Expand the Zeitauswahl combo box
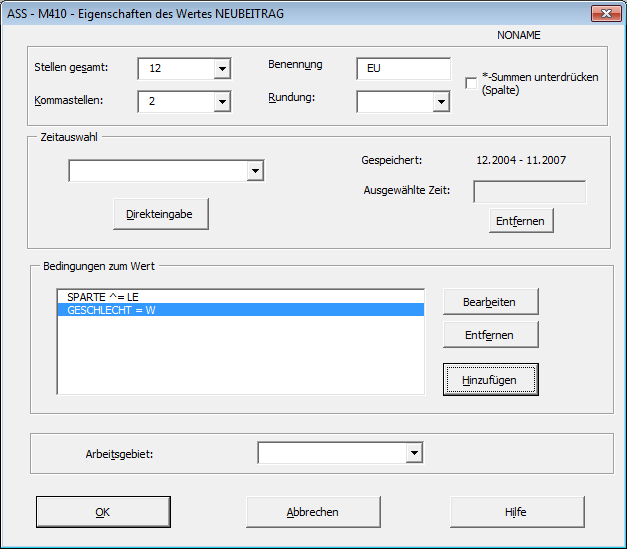Screen dimensions: 627x549 [255, 172]
